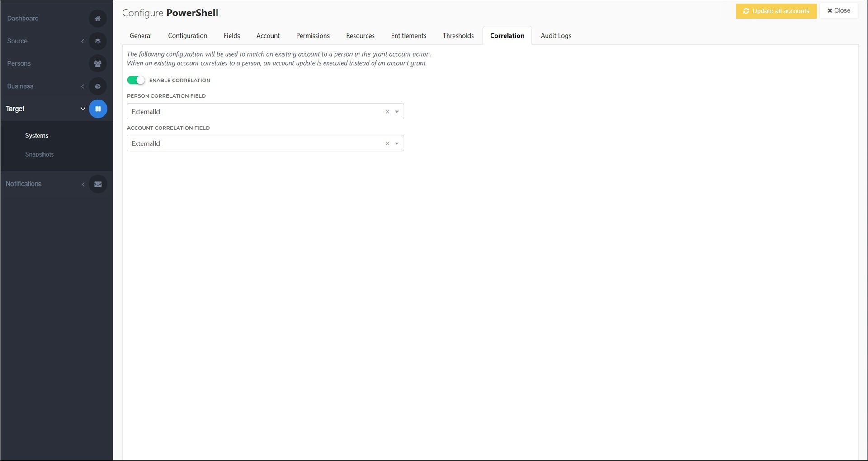Toggle Enable Correlation switch
This screenshot has height=461, width=868.
tap(136, 80)
